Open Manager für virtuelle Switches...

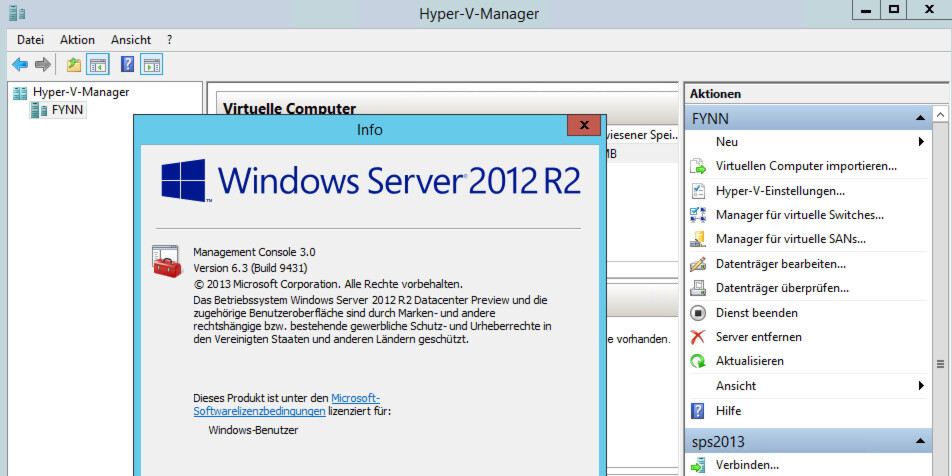(800, 215)
